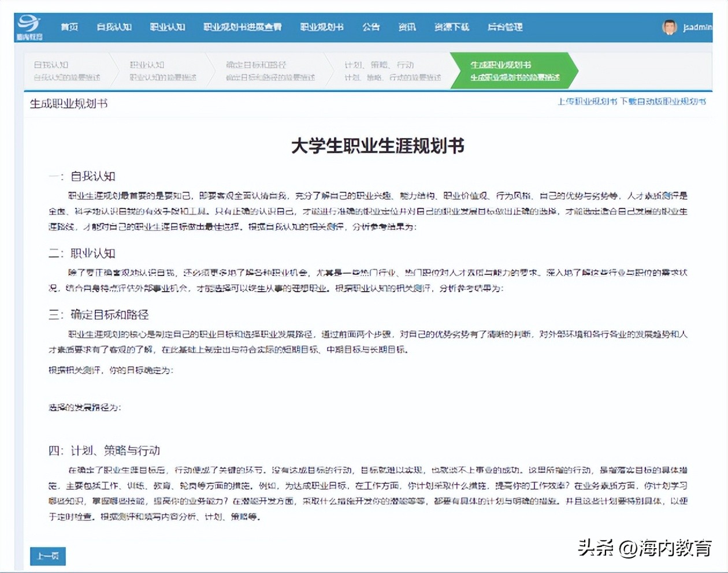The width and height of the screenshot is (728, 573).
Task: Open the 资讯 menu item
Action: point(407,27)
